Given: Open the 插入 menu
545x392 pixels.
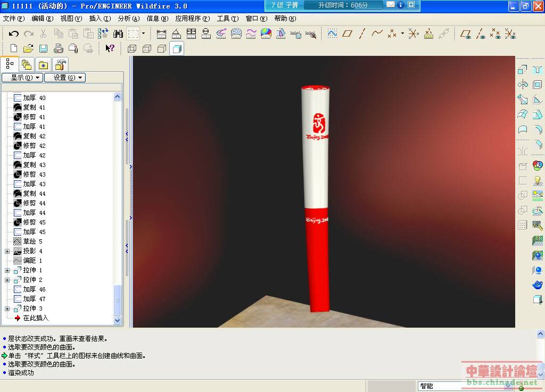Looking at the screenshot, I should (100, 19).
